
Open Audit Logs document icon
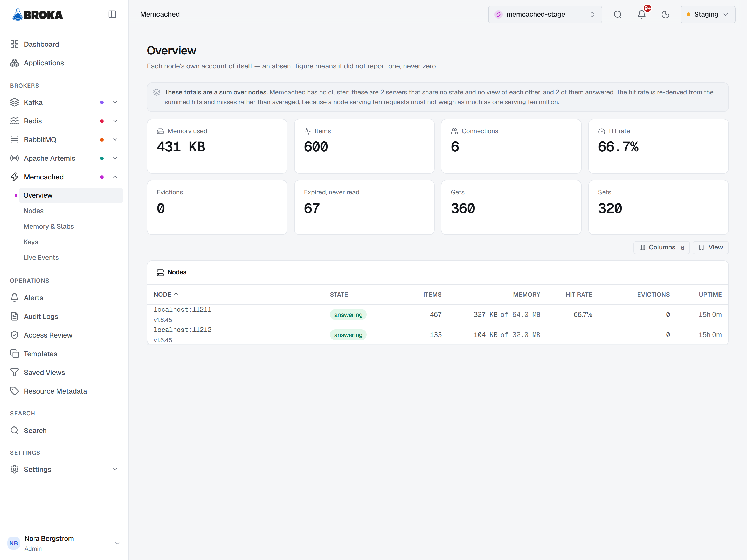coord(15,316)
